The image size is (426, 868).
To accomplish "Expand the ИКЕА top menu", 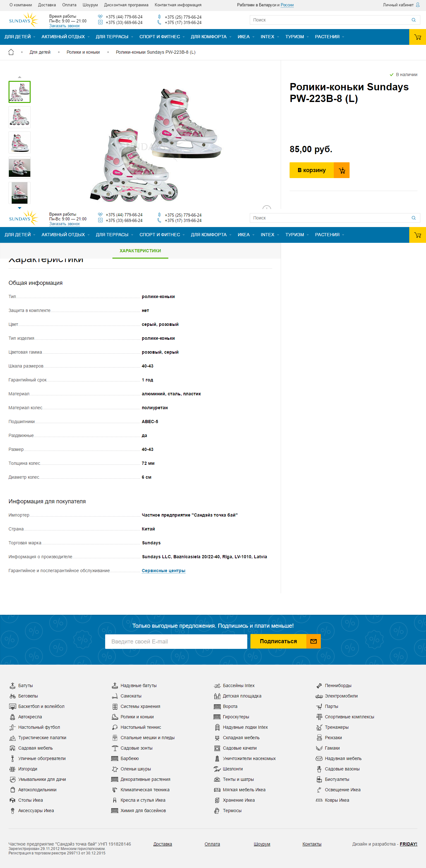I will click(246, 37).
